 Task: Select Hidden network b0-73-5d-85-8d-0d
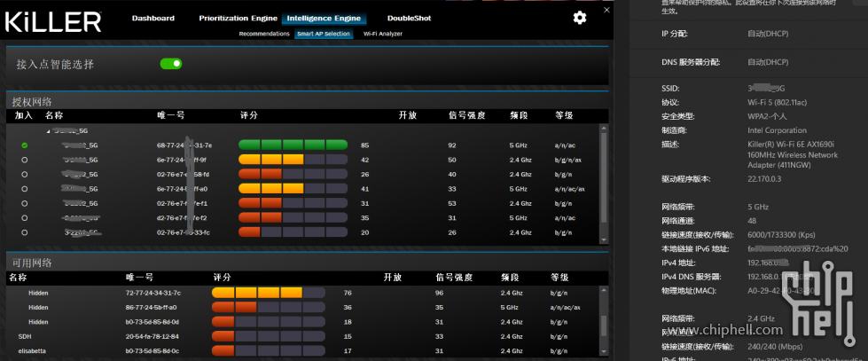(303, 322)
